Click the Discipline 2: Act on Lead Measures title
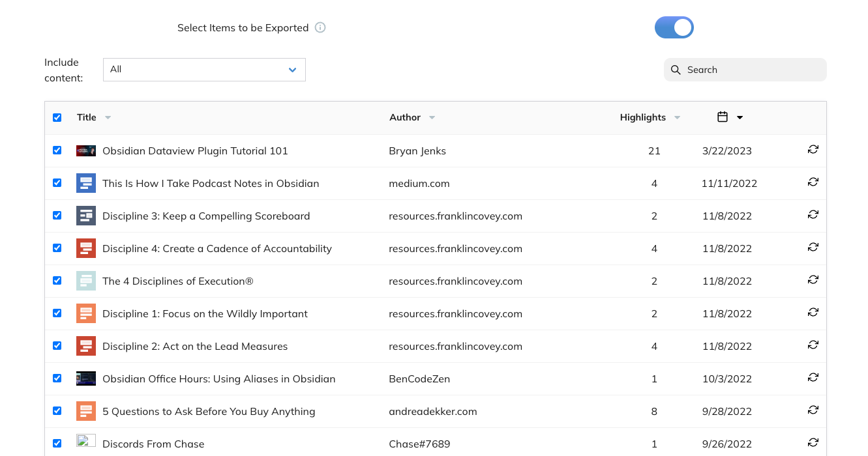Image resolution: width=868 pixels, height=456 pixels. click(195, 346)
